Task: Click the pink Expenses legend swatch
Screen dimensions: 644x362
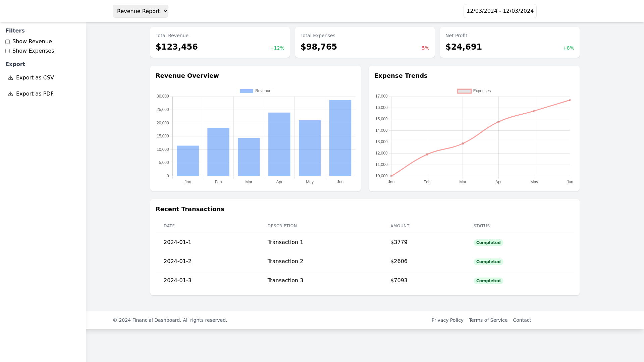Action: click(x=464, y=91)
